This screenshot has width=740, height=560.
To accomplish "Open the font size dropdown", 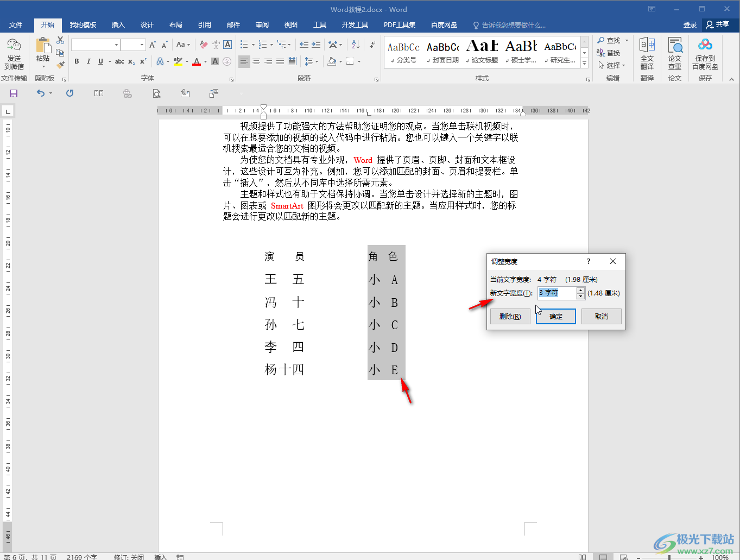I will click(142, 45).
